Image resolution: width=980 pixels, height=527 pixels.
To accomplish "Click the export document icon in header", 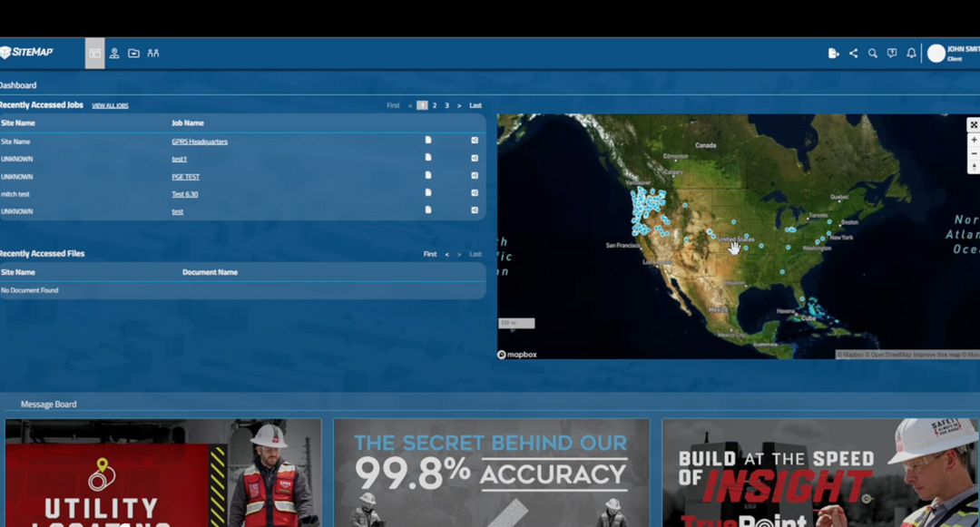I will (x=833, y=54).
